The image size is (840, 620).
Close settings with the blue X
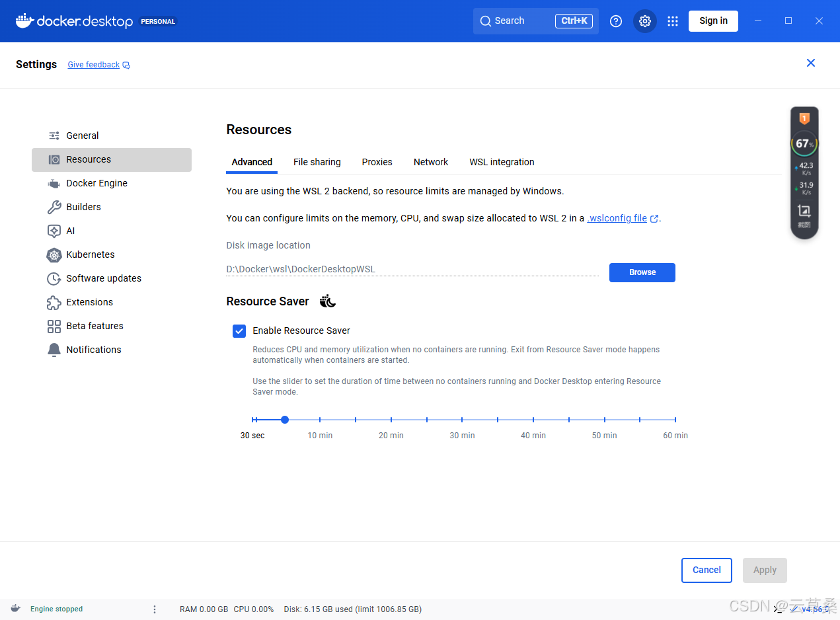point(811,63)
